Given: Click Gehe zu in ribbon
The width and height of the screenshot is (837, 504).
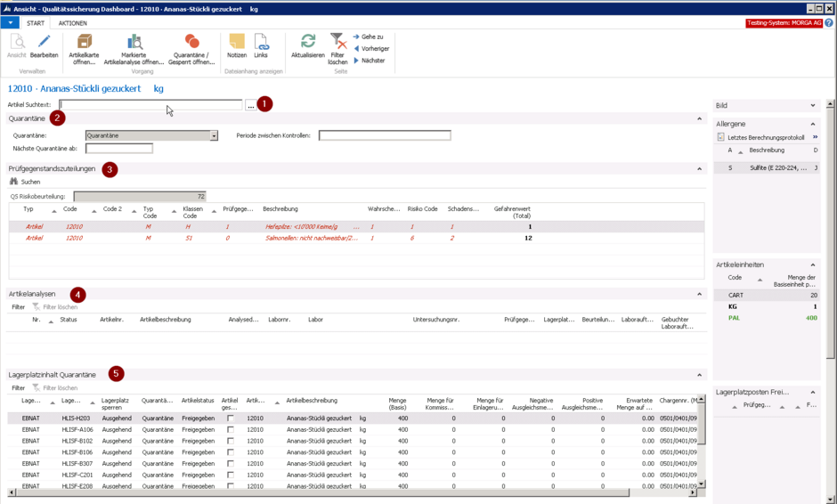Looking at the screenshot, I should (x=369, y=37).
